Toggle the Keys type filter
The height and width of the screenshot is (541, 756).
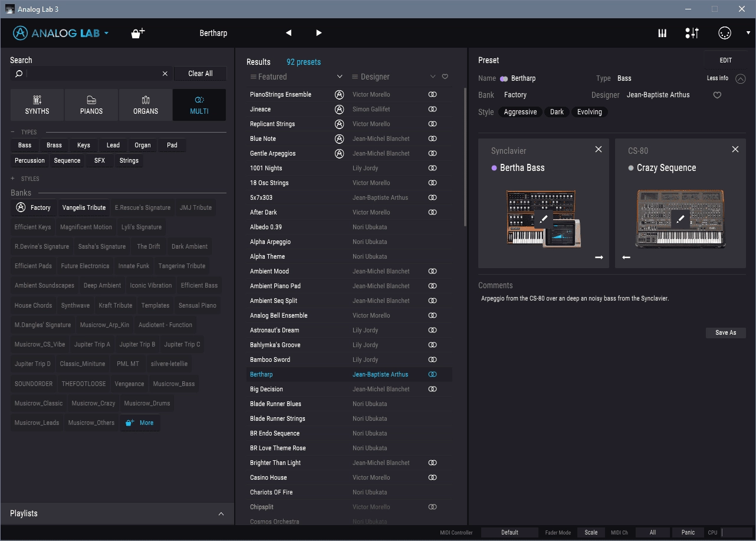tap(84, 145)
